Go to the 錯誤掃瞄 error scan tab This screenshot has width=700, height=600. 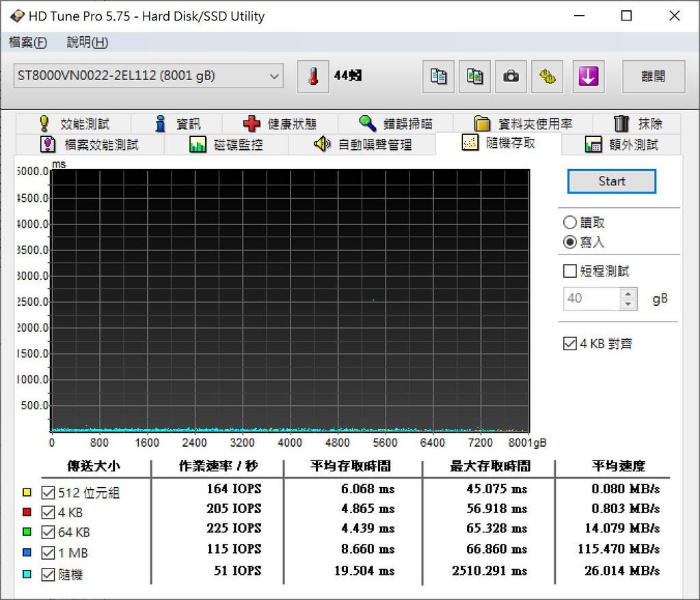(396, 123)
